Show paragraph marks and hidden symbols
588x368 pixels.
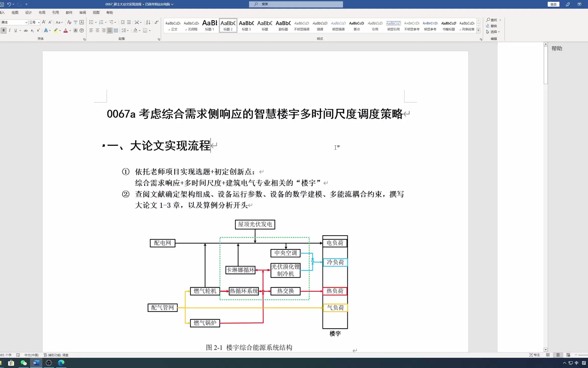point(156,22)
